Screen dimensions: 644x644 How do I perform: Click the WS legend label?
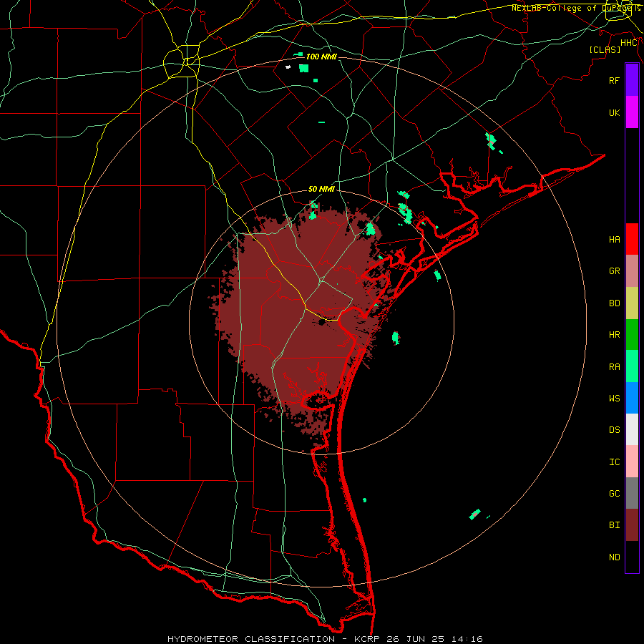[x=614, y=399]
